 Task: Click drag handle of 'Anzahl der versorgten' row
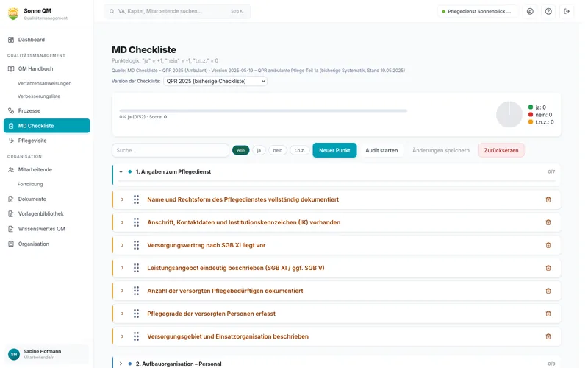click(136, 291)
